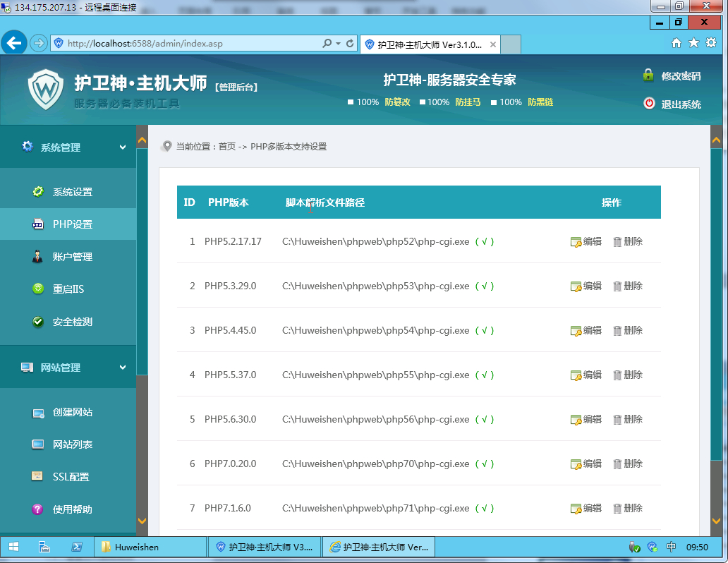Open the PowerShell taskbar icon
This screenshot has height=563, width=728.
tap(77, 547)
